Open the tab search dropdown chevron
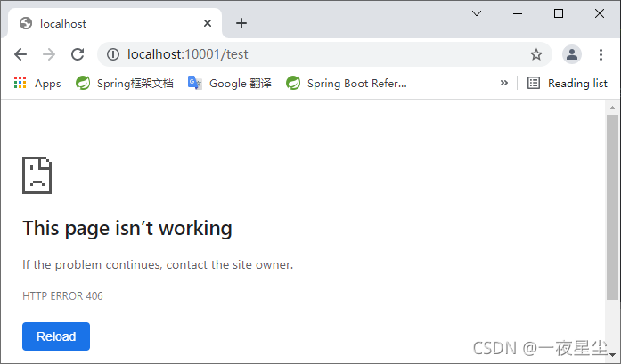The width and height of the screenshot is (621, 364). (x=477, y=13)
